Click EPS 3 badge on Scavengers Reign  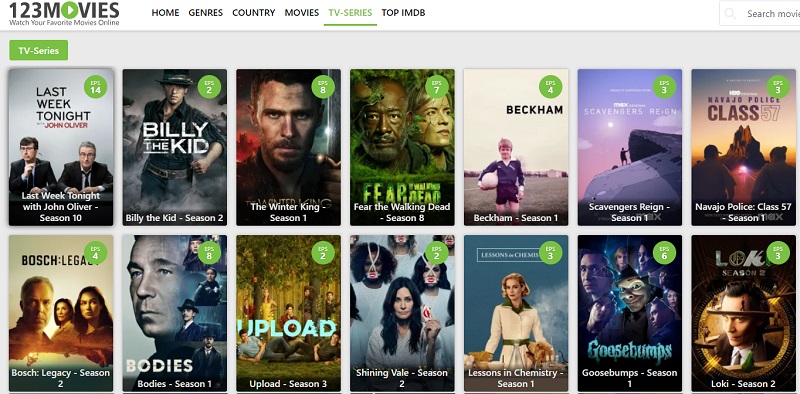[664, 87]
